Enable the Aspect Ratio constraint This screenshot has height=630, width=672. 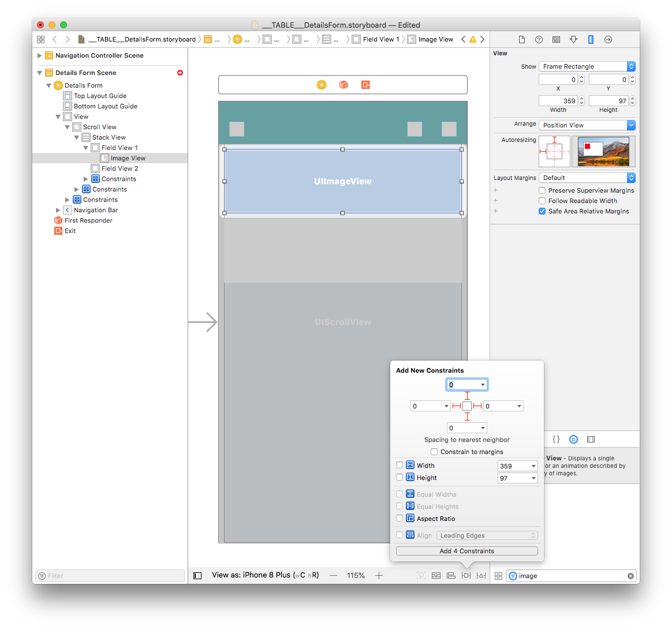[x=400, y=518]
